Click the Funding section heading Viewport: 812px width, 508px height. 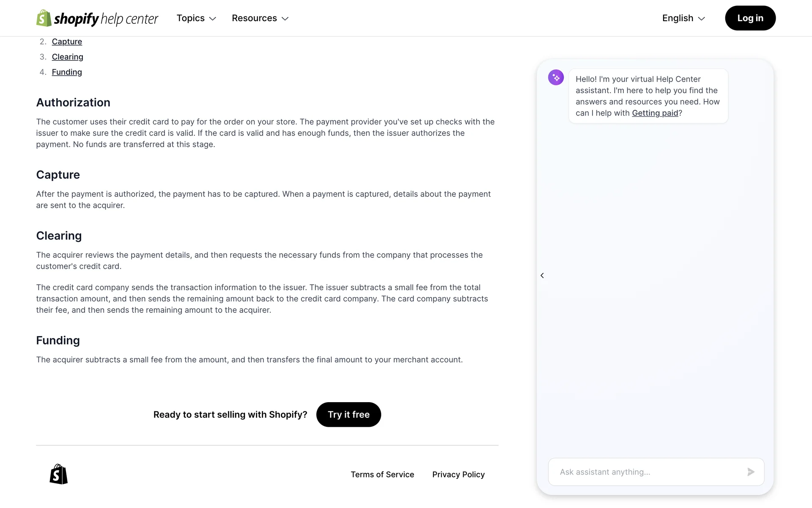[x=58, y=340]
